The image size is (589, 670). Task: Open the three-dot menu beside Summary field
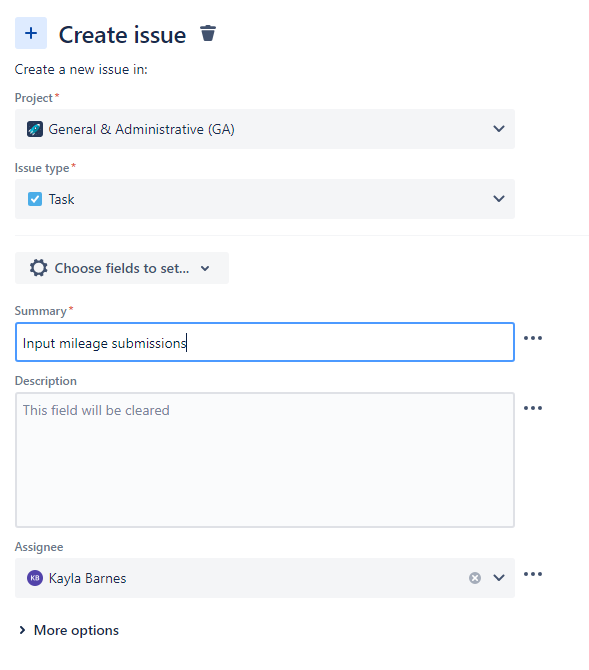(533, 338)
